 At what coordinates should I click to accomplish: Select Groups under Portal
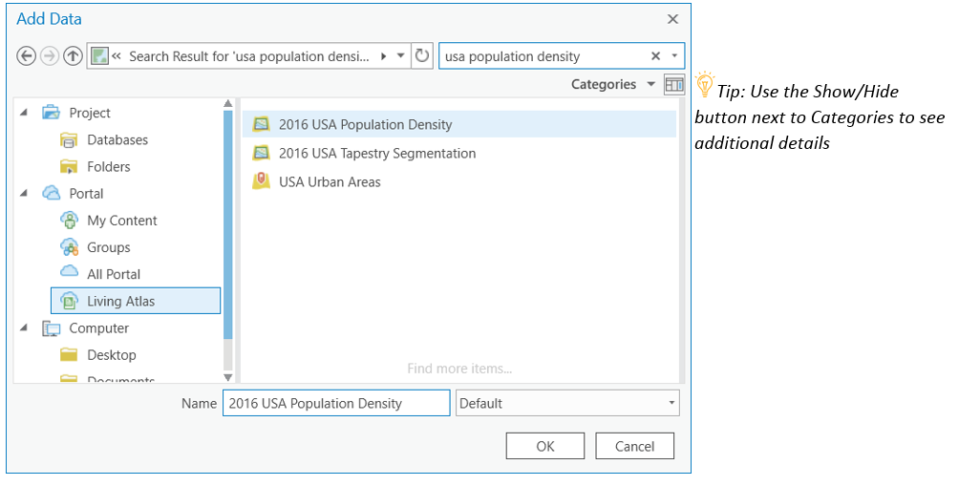(x=109, y=247)
